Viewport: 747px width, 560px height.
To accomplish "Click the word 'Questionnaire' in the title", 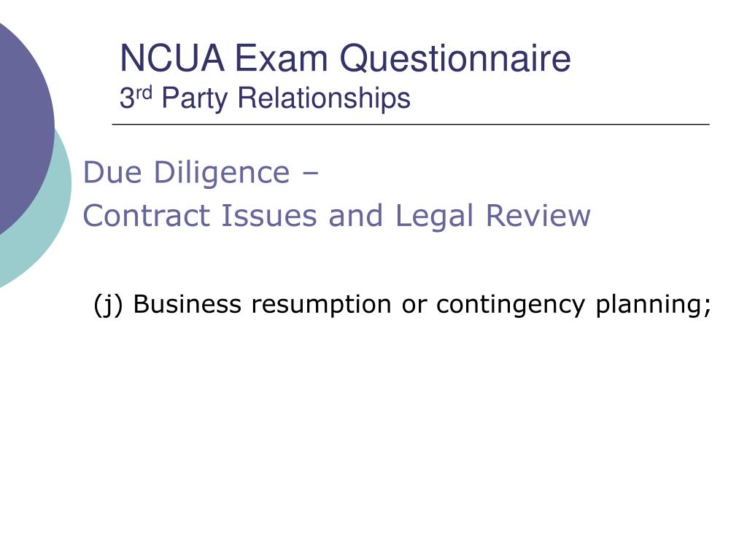I will tap(455, 60).
